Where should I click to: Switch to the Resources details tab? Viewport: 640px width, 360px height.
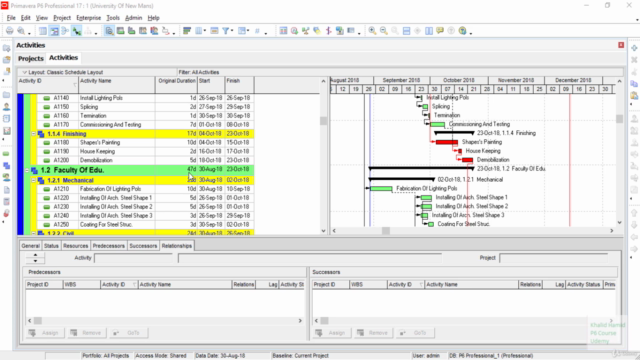pos(76,246)
